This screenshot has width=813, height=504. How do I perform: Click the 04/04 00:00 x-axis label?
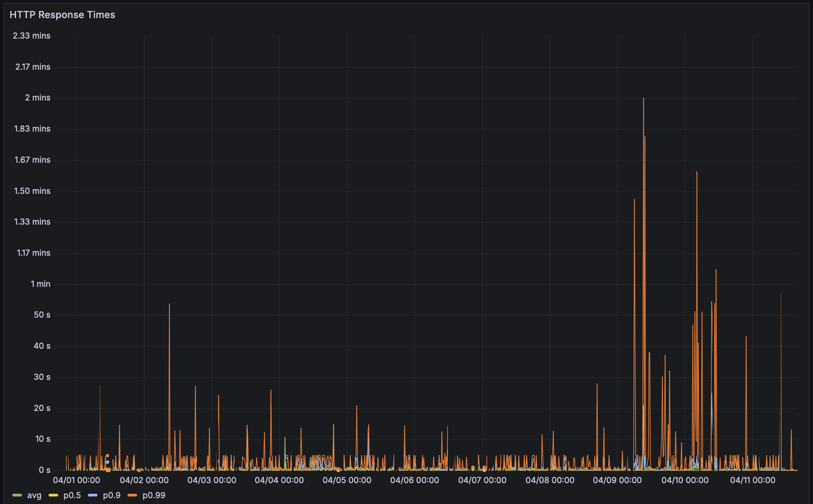pyautogui.click(x=279, y=480)
